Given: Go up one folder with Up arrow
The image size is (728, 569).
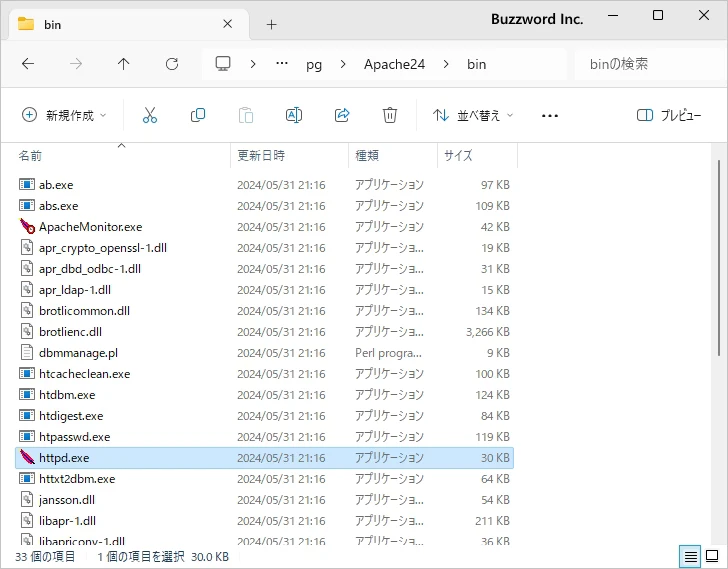Looking at the screenshot, I should click(x=123, y=64).
